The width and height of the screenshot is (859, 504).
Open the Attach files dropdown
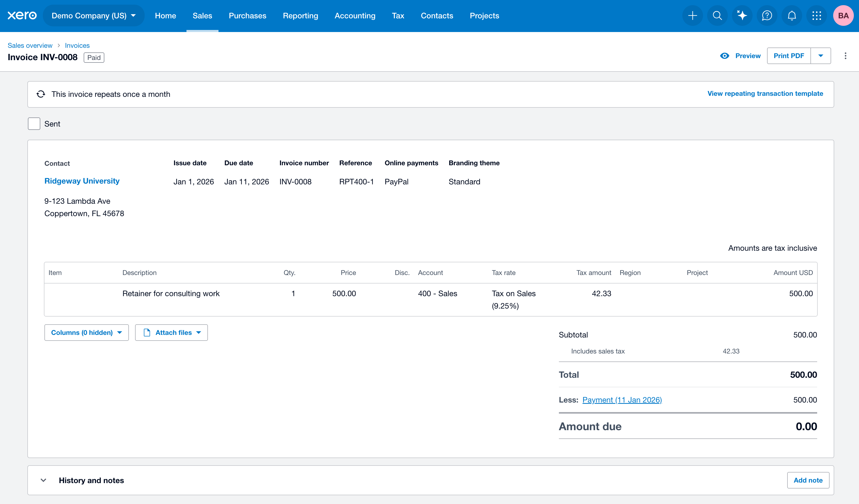(171, 333)
